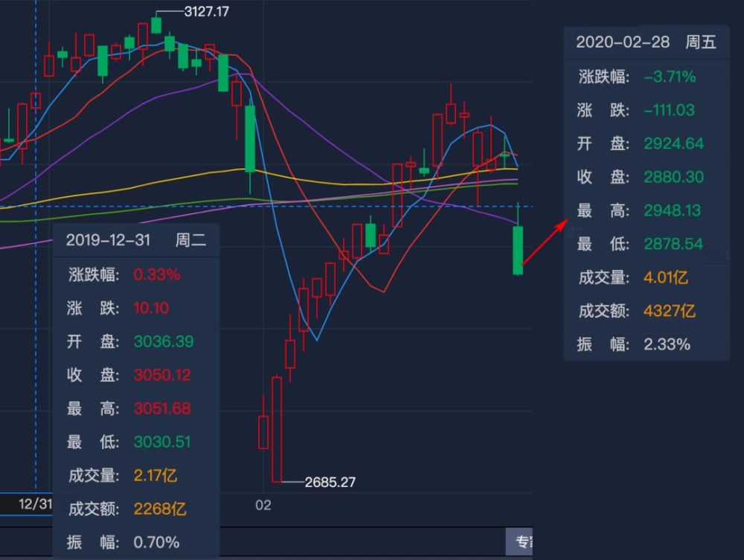Click the 4.01亿 volume value
The height and width of the screenshot is (560, 744).
point(666,277)
